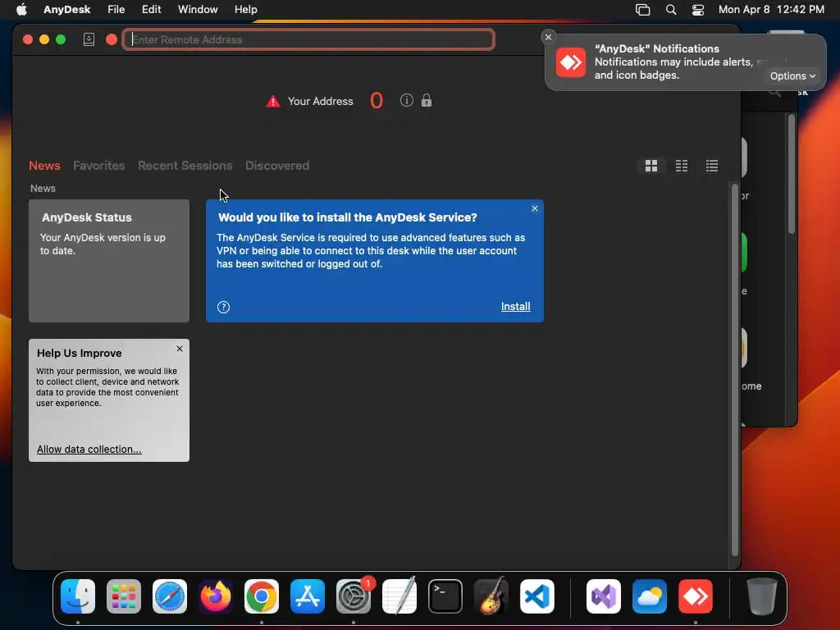Dismiss the Help Us Improve card
840x630 pixels.
(x=180, y=349)
